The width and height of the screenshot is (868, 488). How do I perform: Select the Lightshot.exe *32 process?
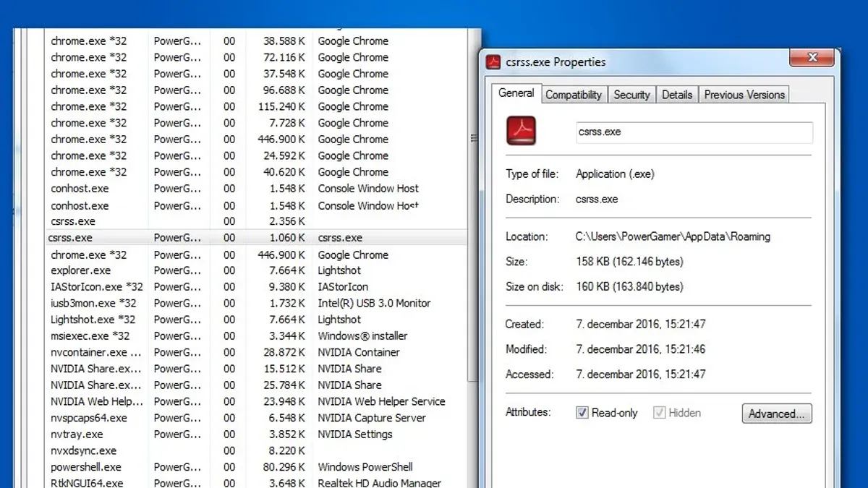(257, 320)
